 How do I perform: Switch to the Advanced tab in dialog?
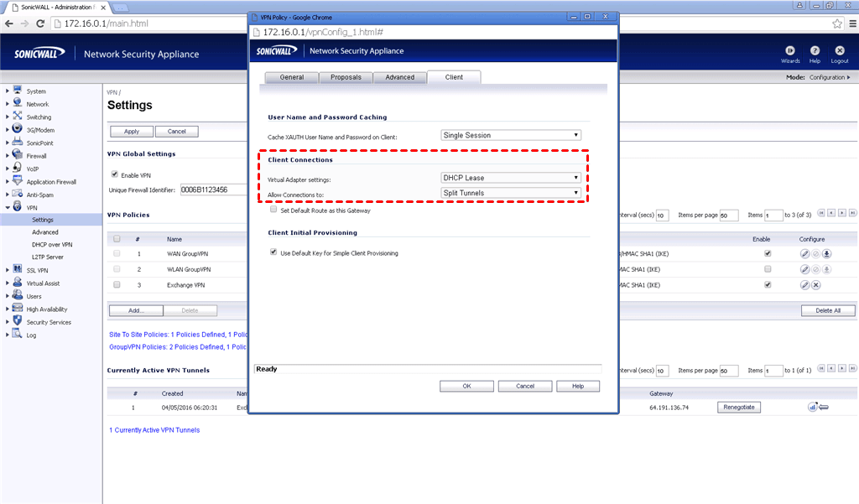tap(399, 77)
